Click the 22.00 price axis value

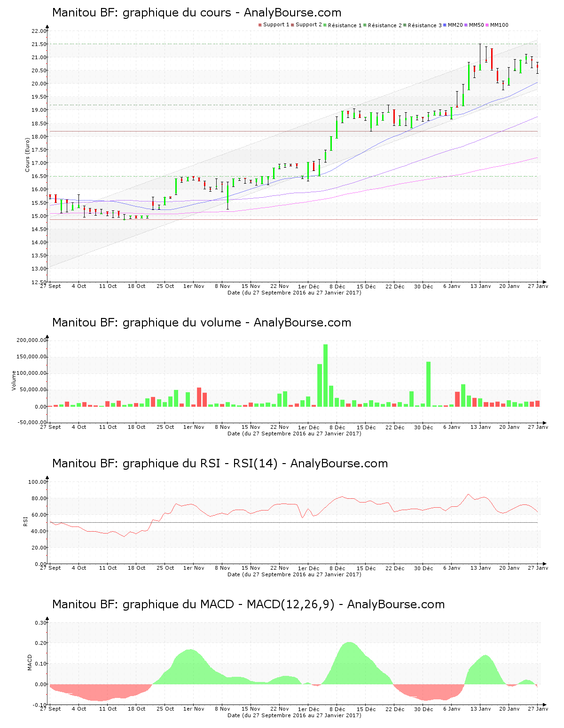coord(39,31)
